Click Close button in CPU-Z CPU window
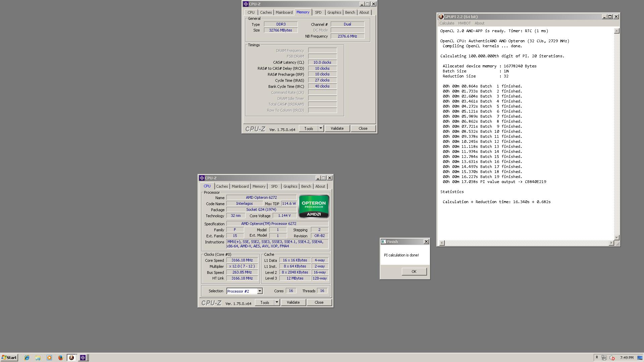The width and height of the screenshot is (644, 362). 319,302
